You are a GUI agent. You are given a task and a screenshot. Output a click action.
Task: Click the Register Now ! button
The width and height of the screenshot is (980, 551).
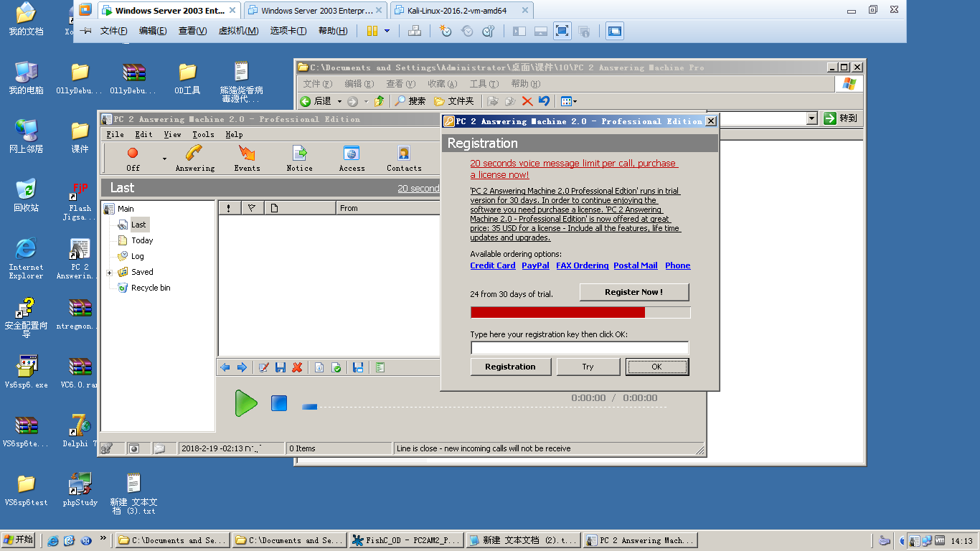pos(634,292)
